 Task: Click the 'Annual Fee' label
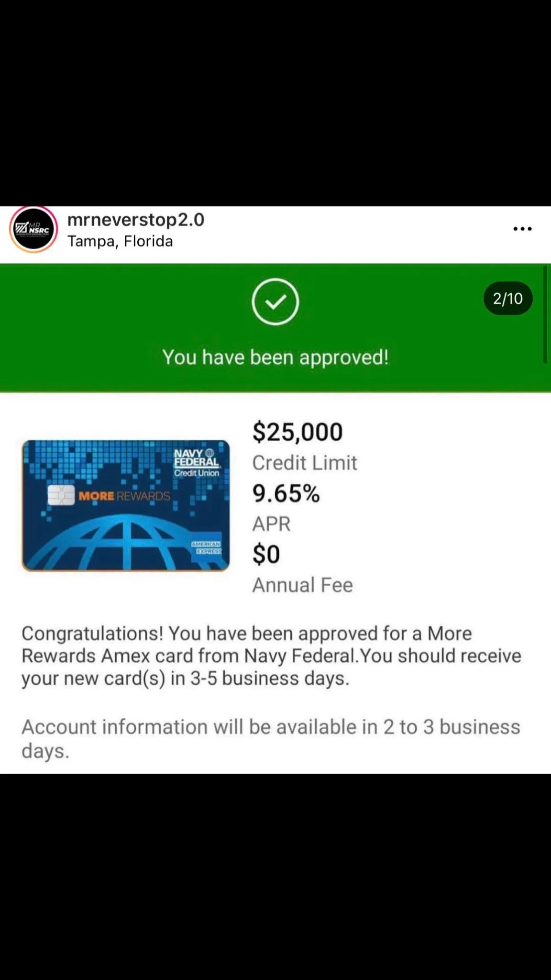tap(302, 585)
